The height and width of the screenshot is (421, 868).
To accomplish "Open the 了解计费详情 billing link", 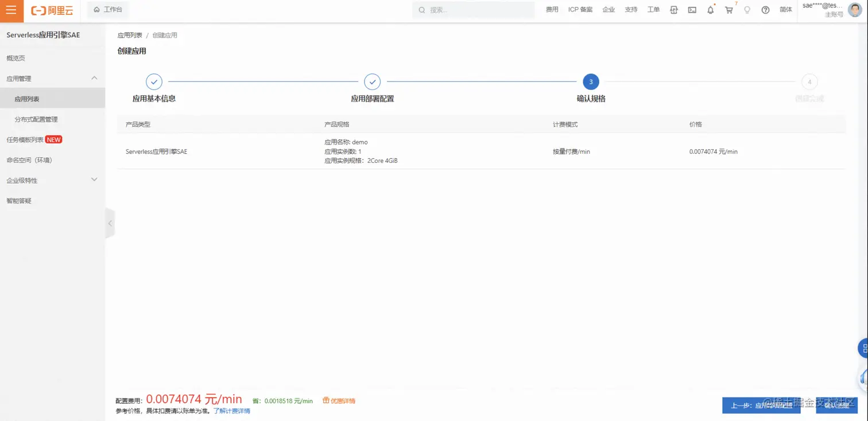I will tap(231, 411).
